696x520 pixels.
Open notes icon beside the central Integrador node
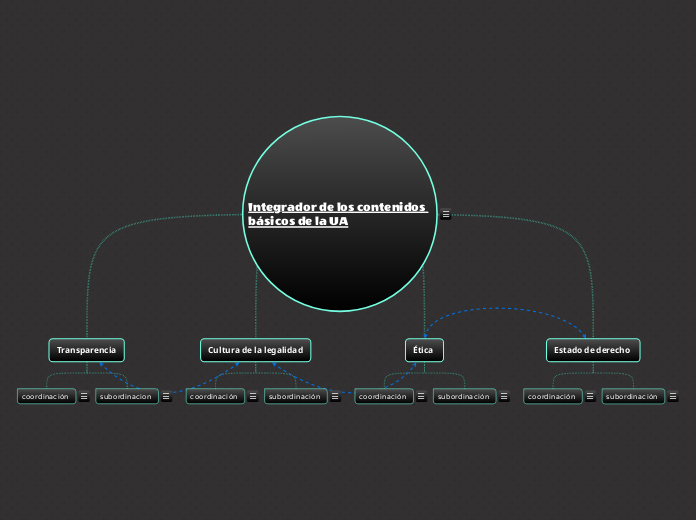[446, 214]
